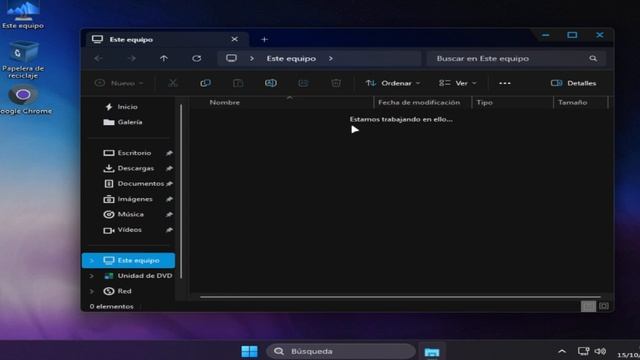The width and height of the screenshot is (640, 360).
Task: Click the Rename toolbar icon
Action: (x=271, y=83)
